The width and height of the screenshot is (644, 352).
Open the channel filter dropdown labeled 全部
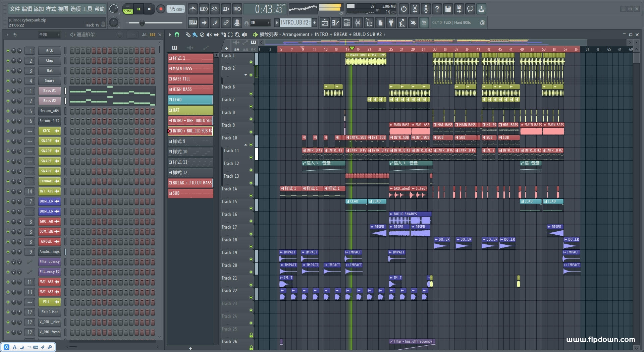(x=49, y=35)
